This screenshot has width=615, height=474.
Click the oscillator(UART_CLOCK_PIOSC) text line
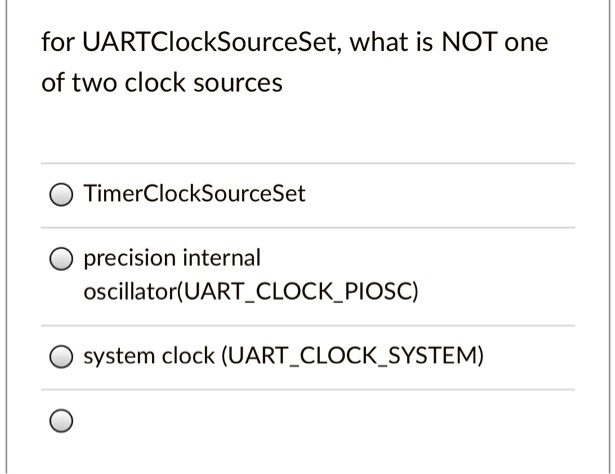pos(251,292)
